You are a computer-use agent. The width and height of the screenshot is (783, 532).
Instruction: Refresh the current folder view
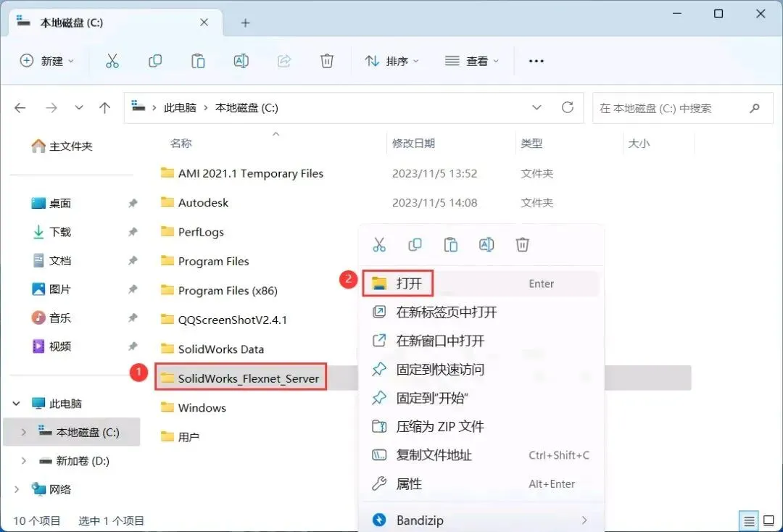click(567, 107)
